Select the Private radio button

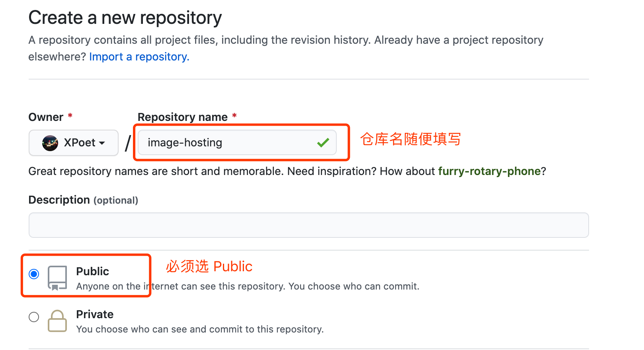point(34,317)
